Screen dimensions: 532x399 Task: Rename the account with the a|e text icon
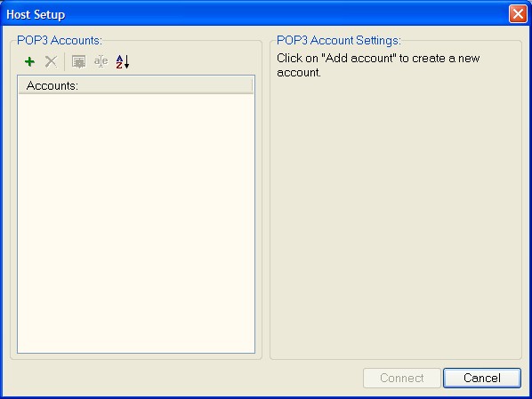click(101, 61)
